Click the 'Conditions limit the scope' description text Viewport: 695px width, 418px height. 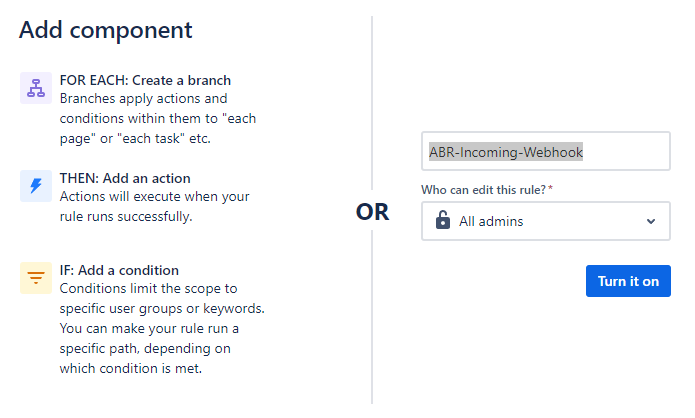(x=162, y=328)
